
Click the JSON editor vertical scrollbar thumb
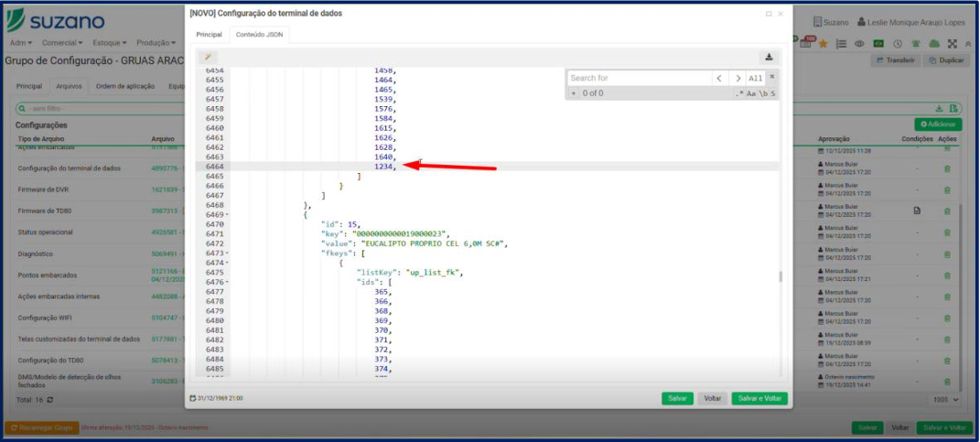click(x=781, y=277)
